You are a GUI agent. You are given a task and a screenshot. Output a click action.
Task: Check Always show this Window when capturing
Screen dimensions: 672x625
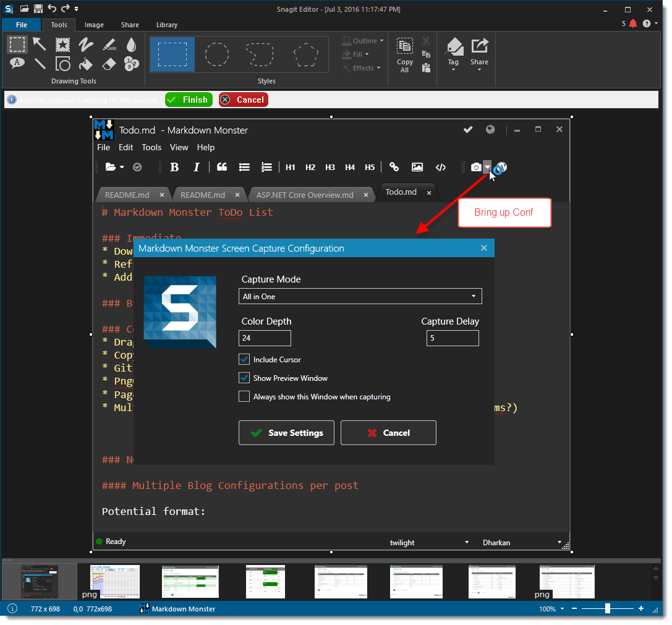(x=244, y=396)
